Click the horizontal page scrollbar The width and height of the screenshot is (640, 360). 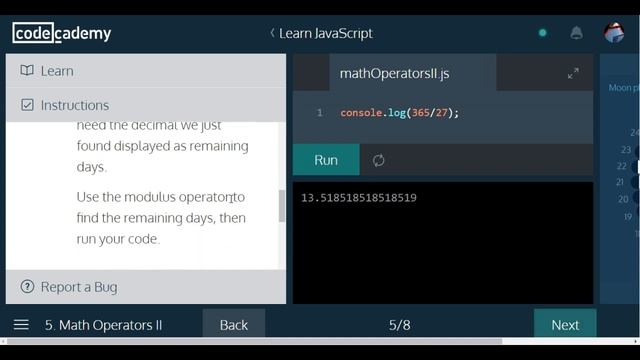[x=254, y=341]
